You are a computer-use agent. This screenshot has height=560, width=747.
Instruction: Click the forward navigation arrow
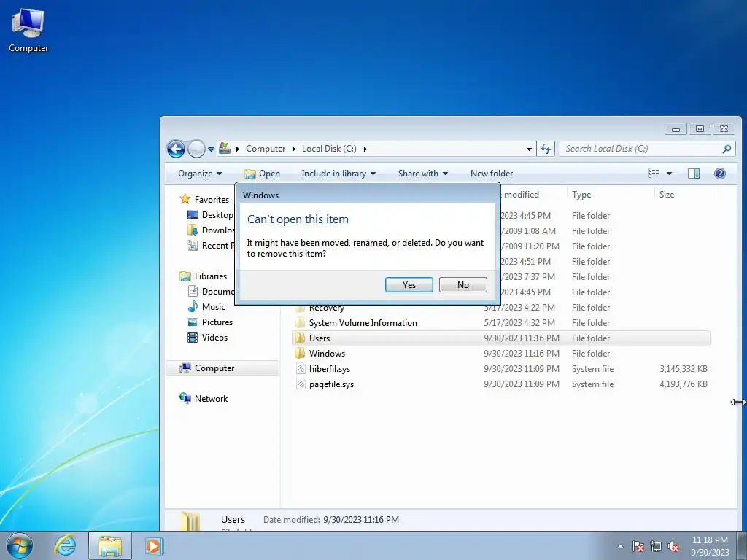[x=196, y=149]
